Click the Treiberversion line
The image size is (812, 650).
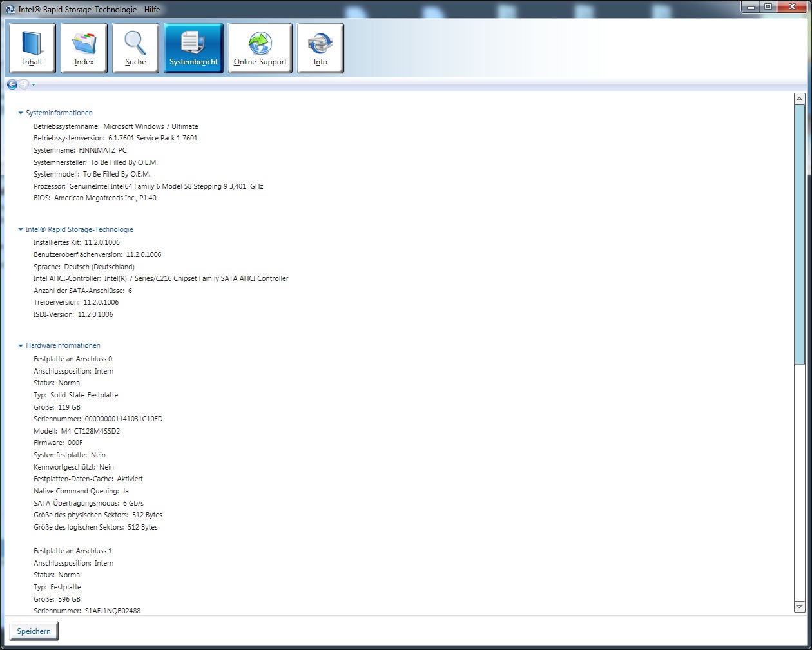point(76,302)
